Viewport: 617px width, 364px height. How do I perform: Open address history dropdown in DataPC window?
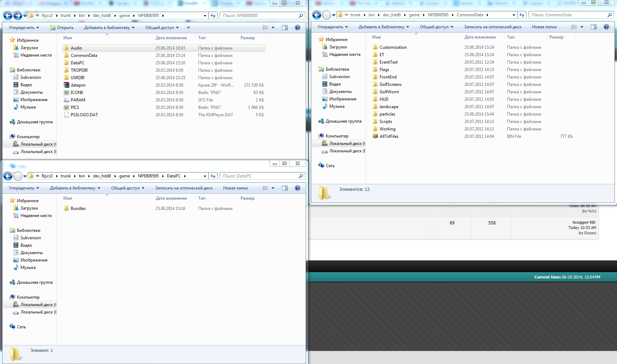coord(205,176)
